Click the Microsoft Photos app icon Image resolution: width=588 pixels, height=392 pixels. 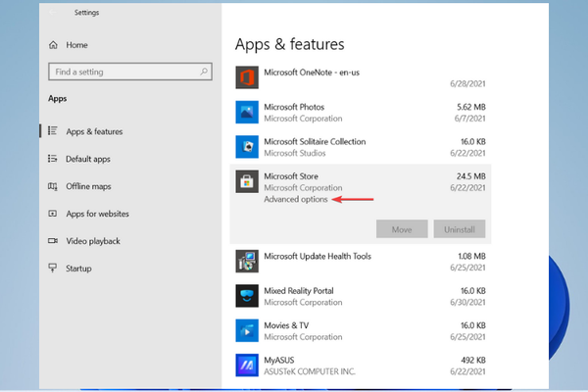pyautogui.click(x=247, y=112)
